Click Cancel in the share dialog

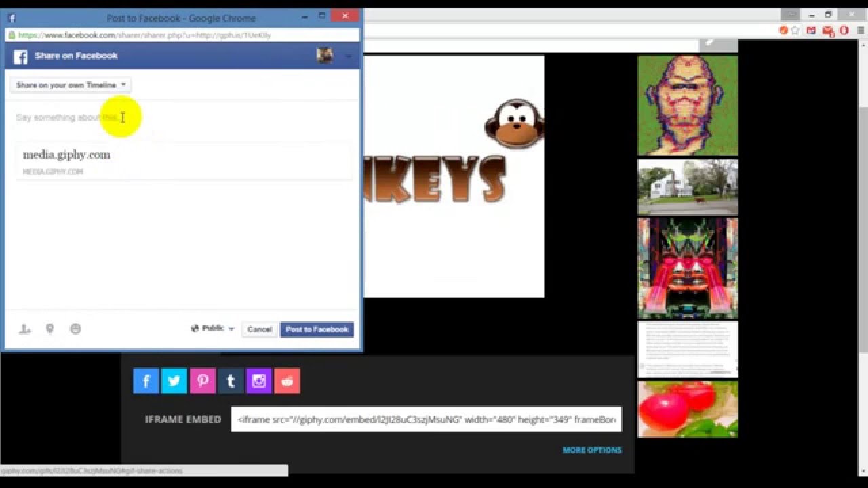tap(259, 329)
